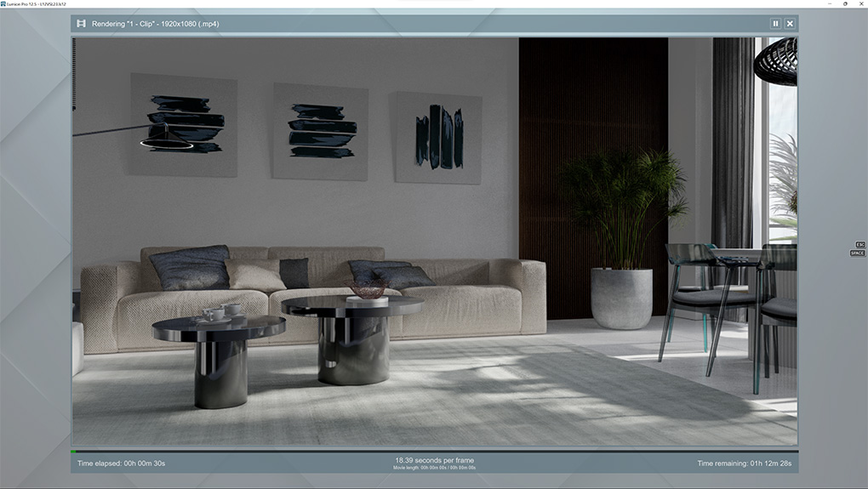
Task: Click the film strip icon beside Rendering title
Action: click(82, 23)
